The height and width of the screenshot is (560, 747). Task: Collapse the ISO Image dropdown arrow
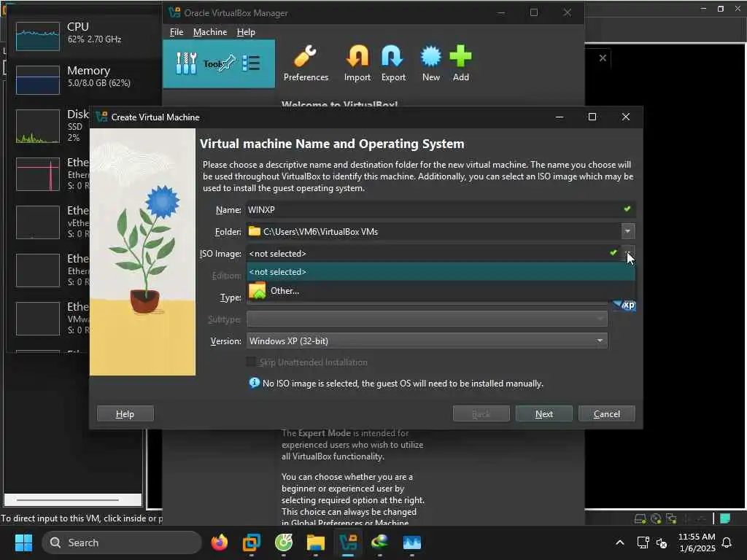pos(628,253)
